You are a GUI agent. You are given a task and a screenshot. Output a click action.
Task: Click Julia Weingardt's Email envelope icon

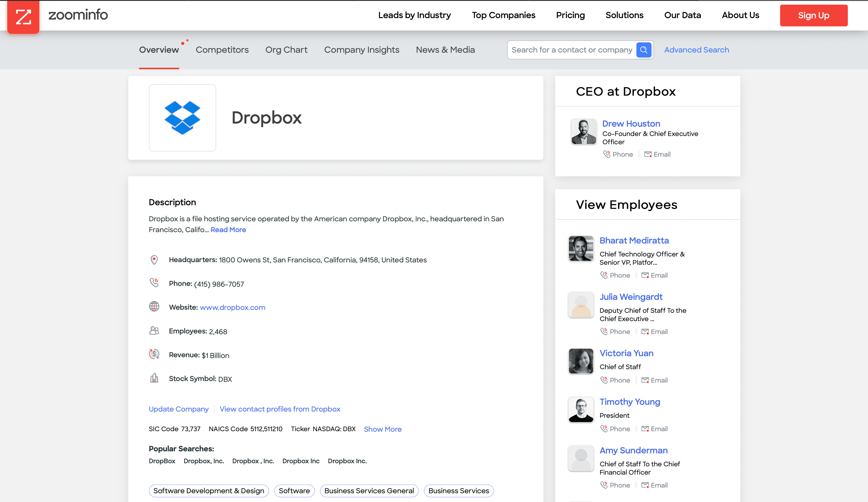645,331
